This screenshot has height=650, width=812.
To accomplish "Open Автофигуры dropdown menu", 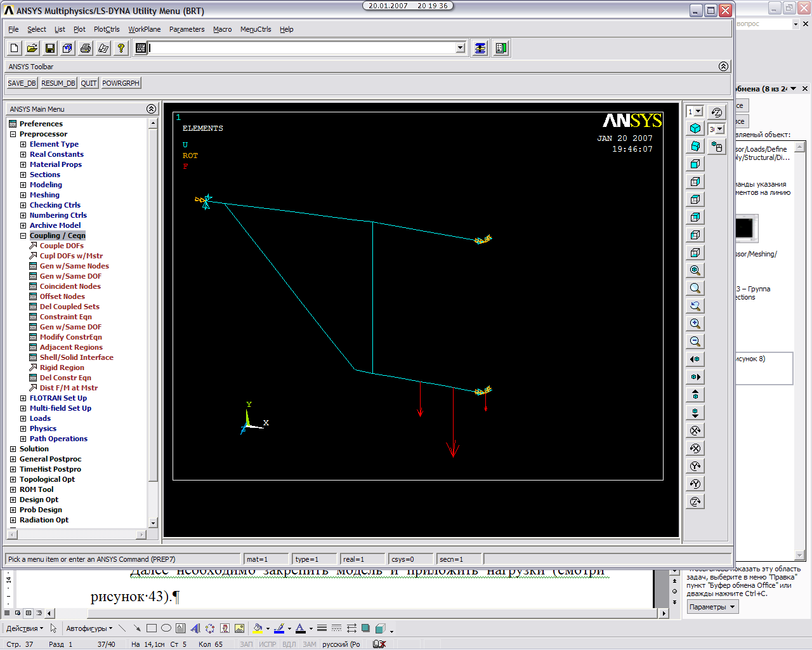I will [89, 628].
